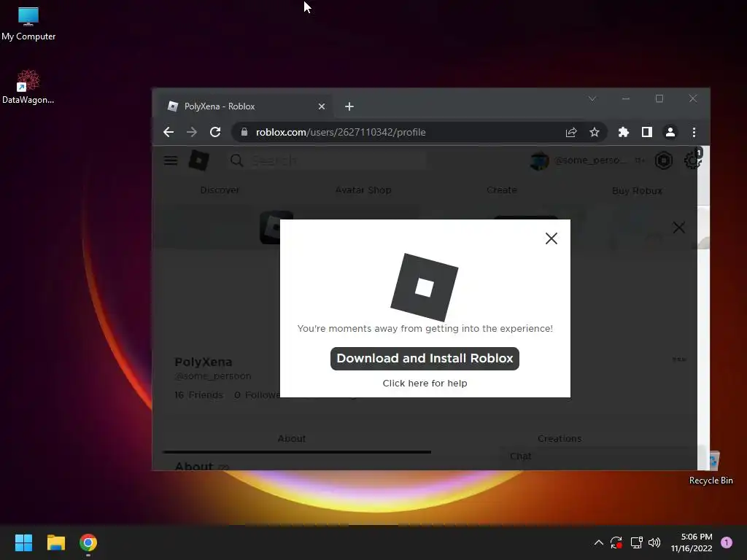Open the Chat bar
The image size is (747, 560).
pyautogui.click(x=598, y=456)
